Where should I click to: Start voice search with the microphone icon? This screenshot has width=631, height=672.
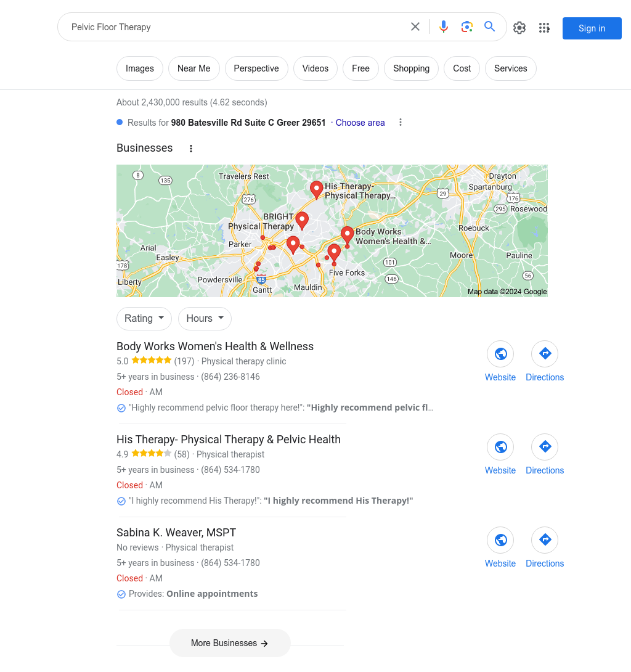point(444,27)
